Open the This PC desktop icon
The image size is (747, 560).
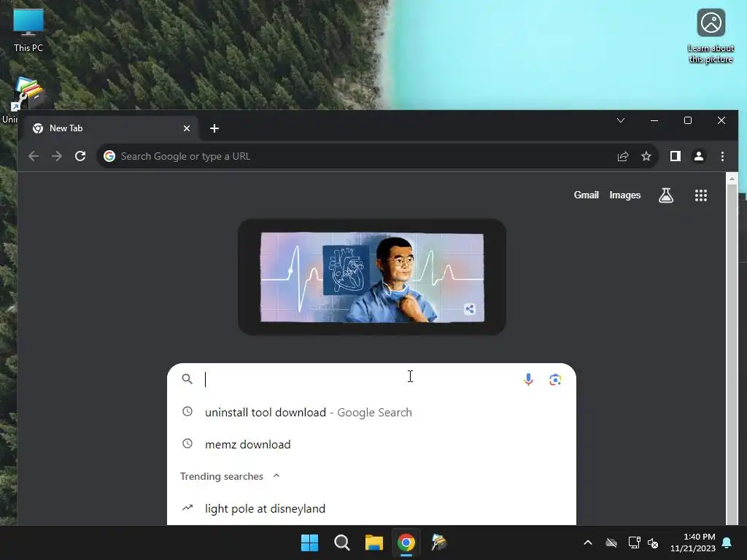pyautogui.click(x=28, y=30)
